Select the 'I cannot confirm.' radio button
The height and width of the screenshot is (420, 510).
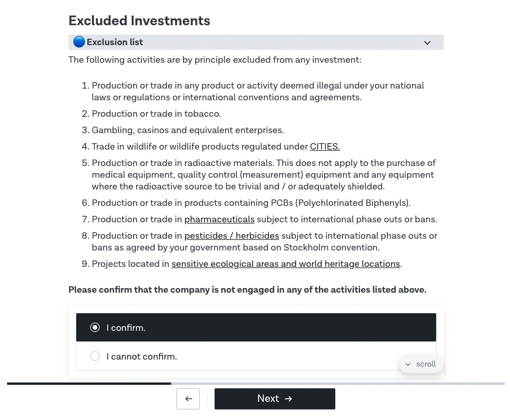coord(95,356)
